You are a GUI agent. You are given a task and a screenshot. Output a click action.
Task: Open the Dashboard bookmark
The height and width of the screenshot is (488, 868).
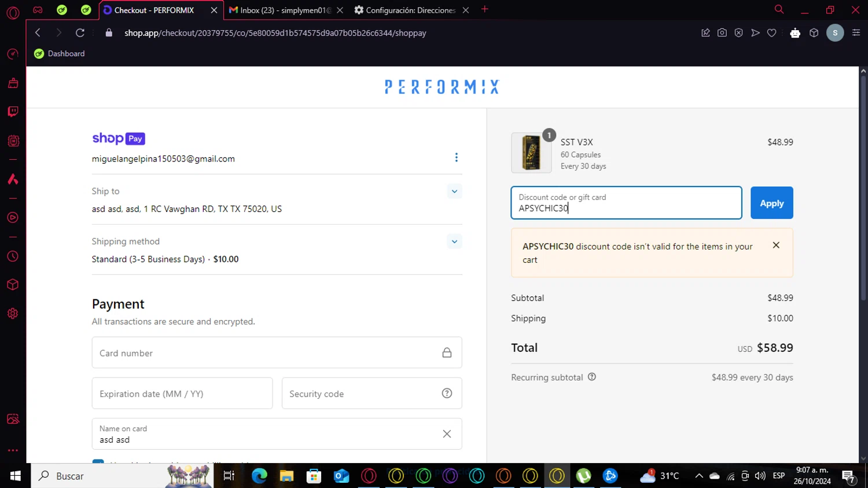60,53
